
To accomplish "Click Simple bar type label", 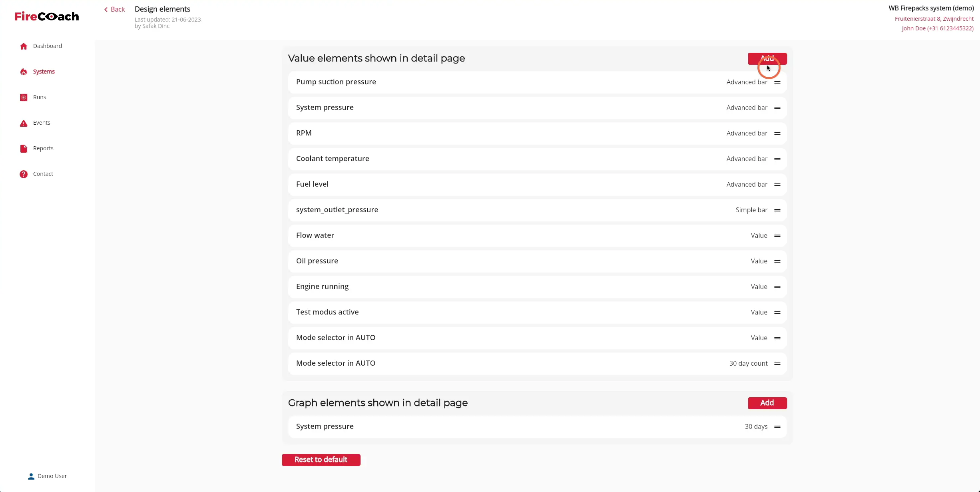I will point(751,210).
